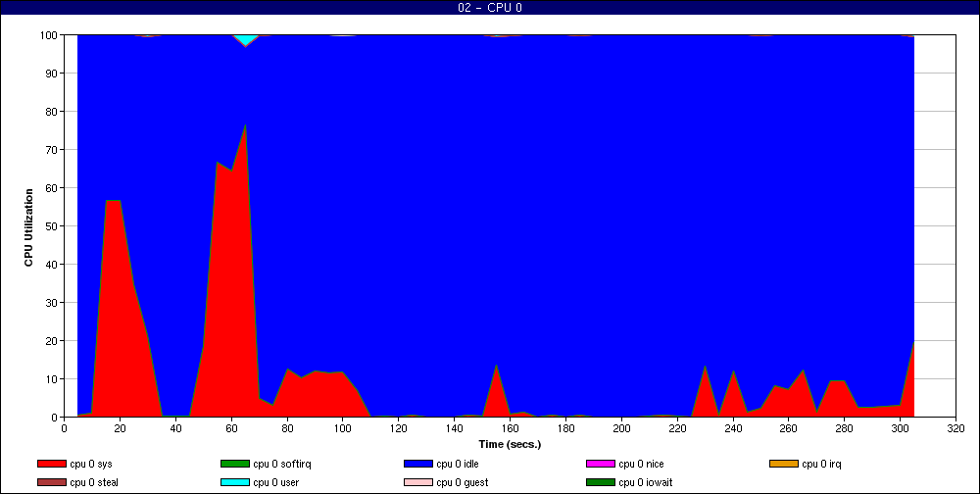Viewport: 980px width, 494px height.
Task: Click the 240 label on the x-axis
Action: (732, 428)
